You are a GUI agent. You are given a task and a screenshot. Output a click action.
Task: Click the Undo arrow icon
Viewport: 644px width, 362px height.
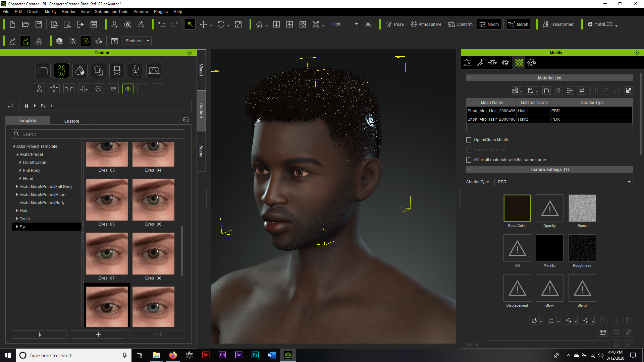coord(162,24)
